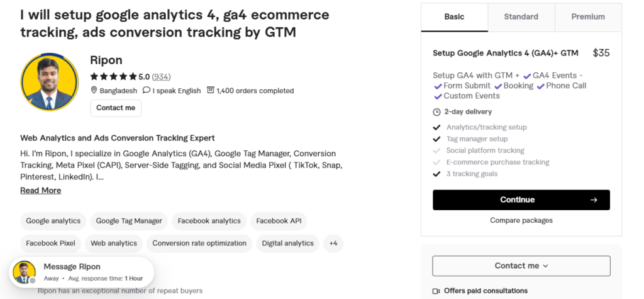Click the Tag manager setup checkmark icon
This screenshot has height=299, width=644.
pos(436,139)
